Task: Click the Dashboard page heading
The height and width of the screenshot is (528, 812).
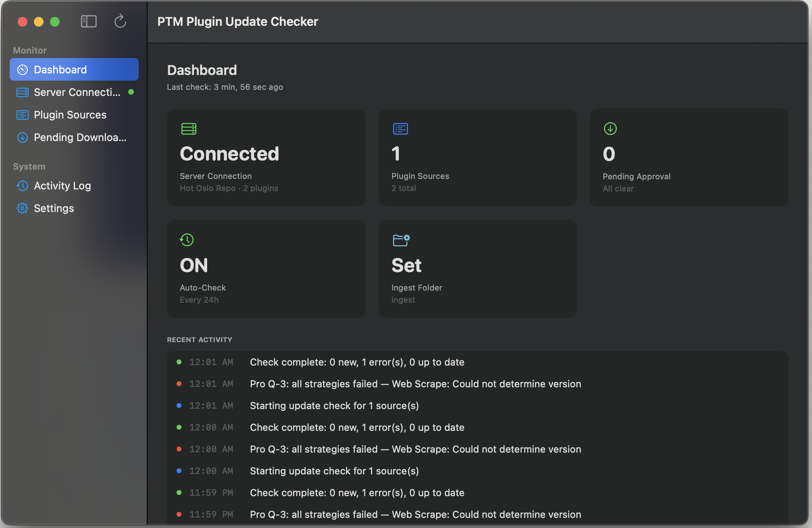Action: tap(202, 70)
